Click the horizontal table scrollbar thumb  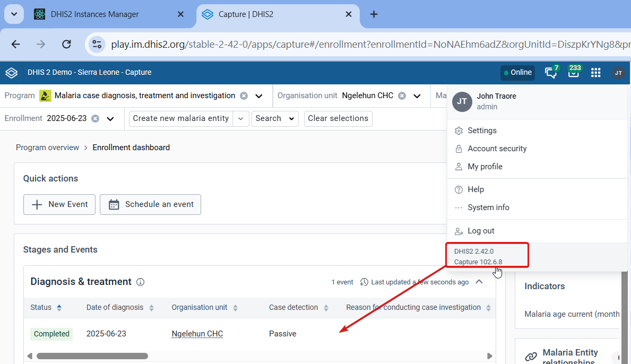click(x=92, y=356)
